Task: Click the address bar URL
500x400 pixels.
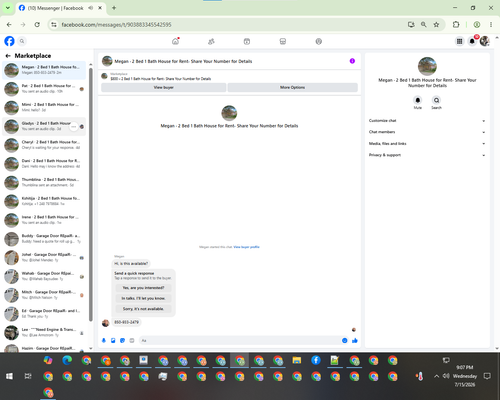Action: point(116,25)
